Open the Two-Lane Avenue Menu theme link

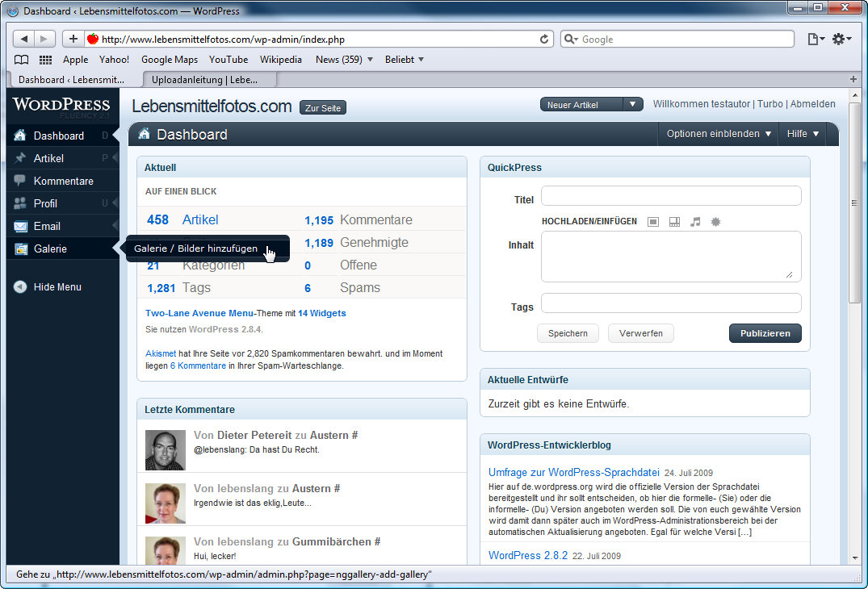tap(199, 313)
